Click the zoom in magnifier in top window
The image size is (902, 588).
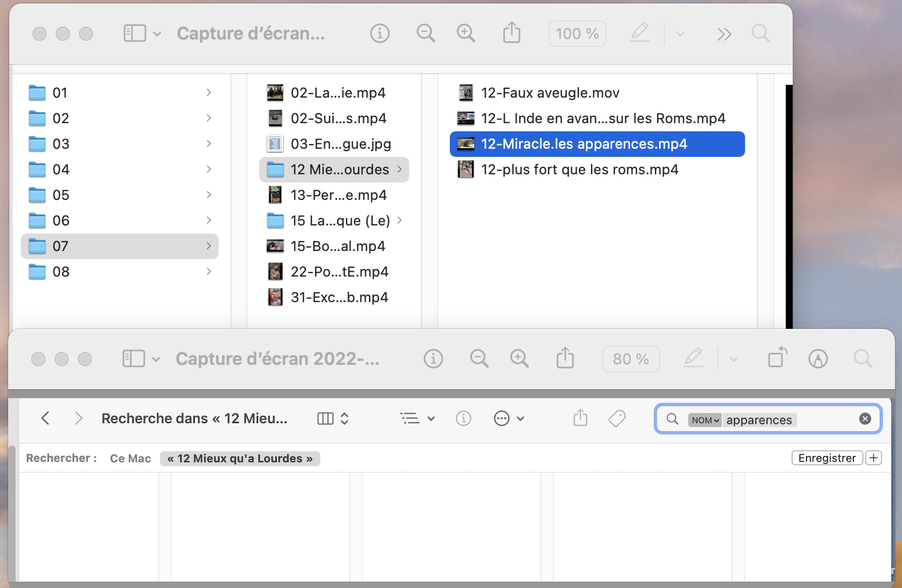(x=466, y=34)
